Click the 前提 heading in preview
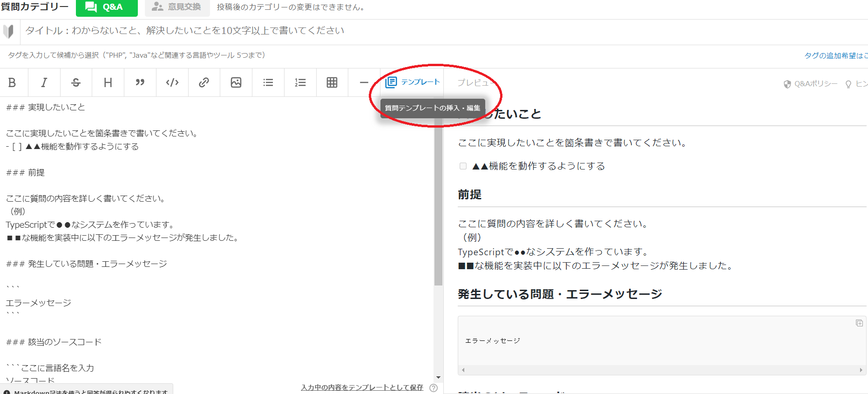868x394 pixels. tap(469, 195)
